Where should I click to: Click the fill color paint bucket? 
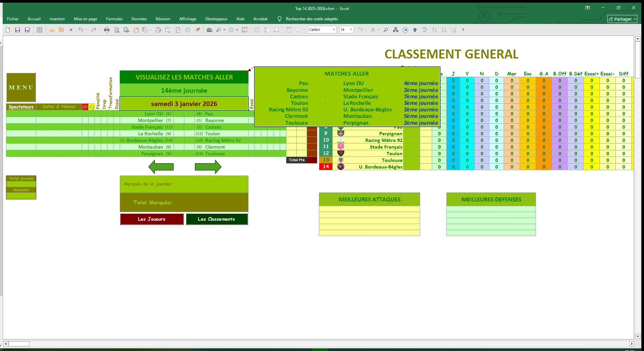pyautogui.click(x=360, y=30)
